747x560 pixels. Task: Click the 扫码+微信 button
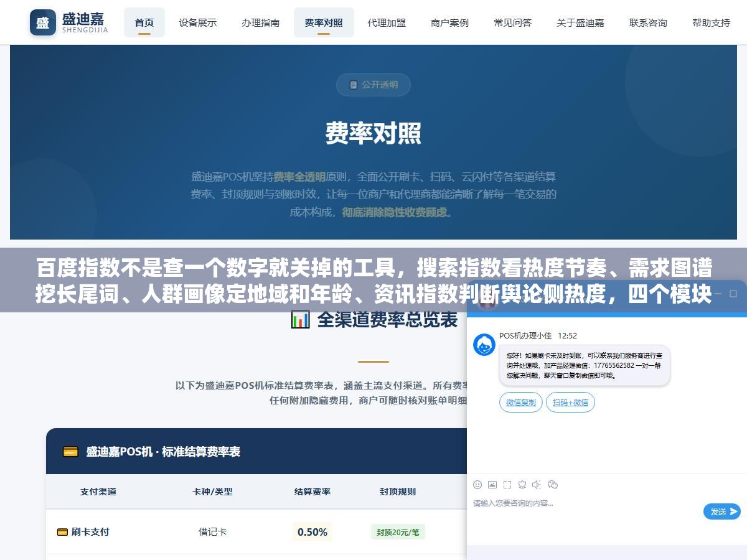click(570, 403)
